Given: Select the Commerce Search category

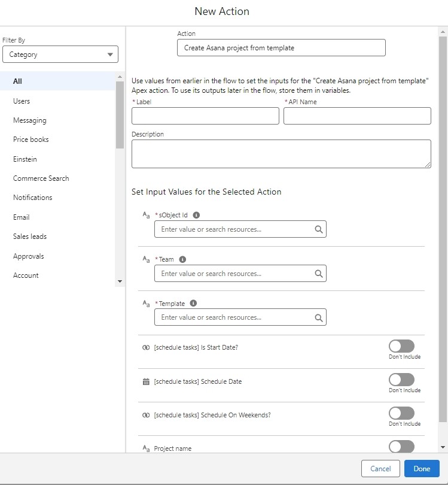Looking at the screenshot, I should tap(57, 178).
